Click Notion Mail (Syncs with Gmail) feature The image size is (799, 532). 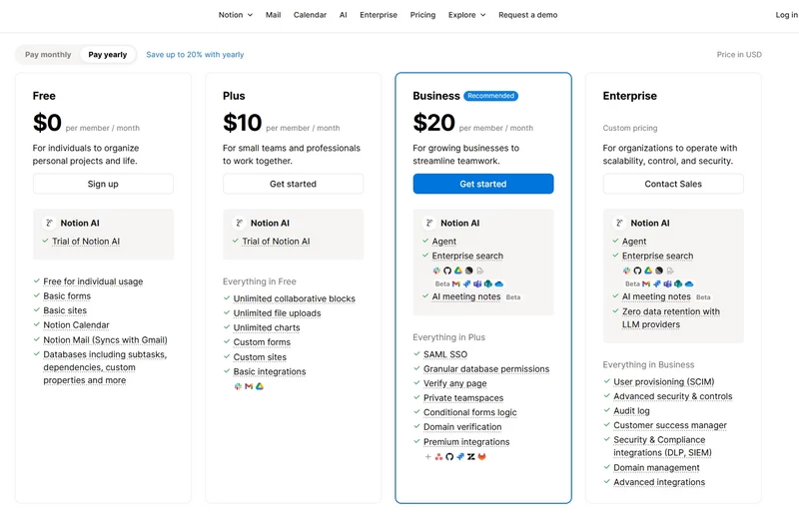(x=105, y=340)
